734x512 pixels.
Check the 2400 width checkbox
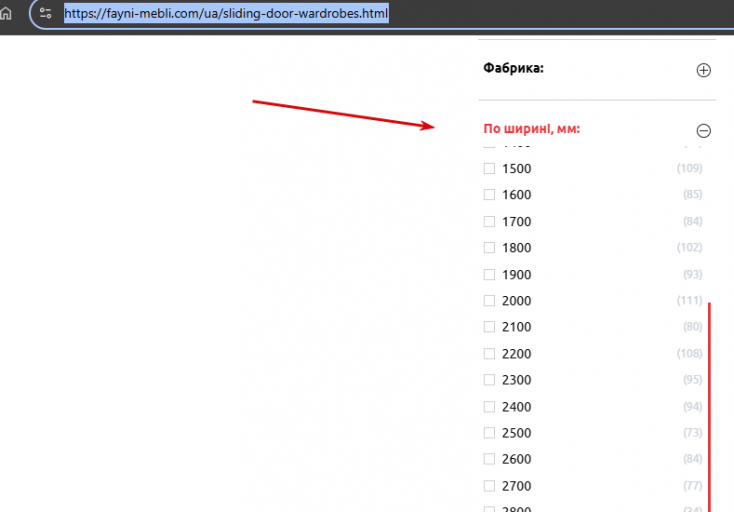489,407
